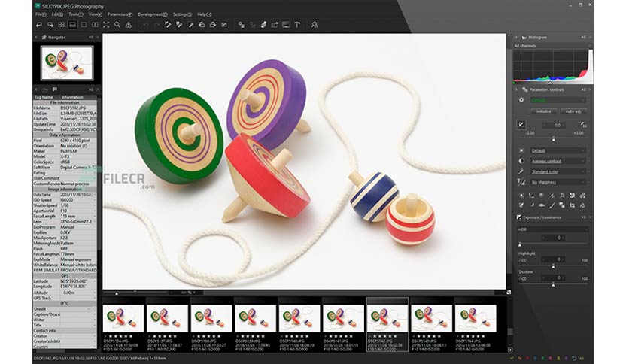The height and width of the screenshot is (364, 629).
Task: Pin the Histogram panel
Action: (x=583, y=38)
